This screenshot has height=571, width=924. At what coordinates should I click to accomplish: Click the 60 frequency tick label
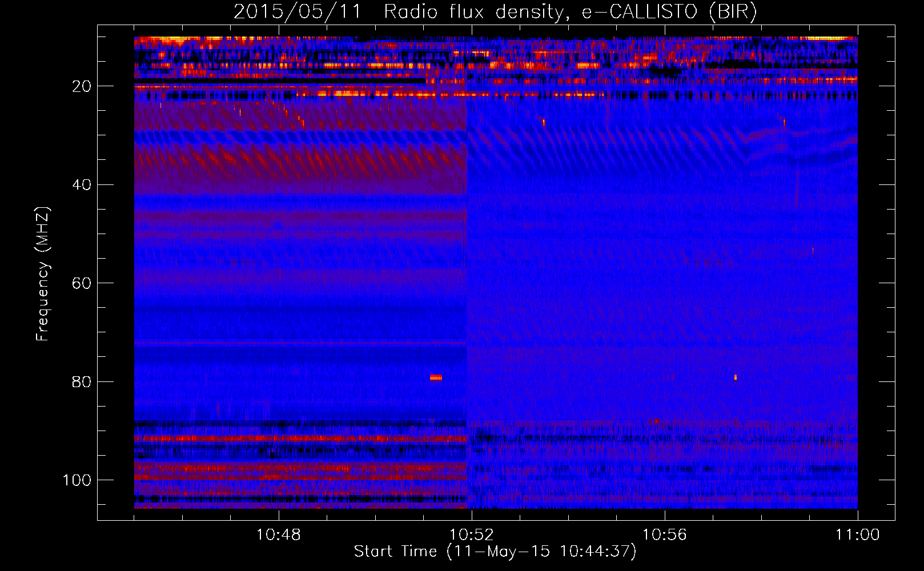[x=82, y=283]
